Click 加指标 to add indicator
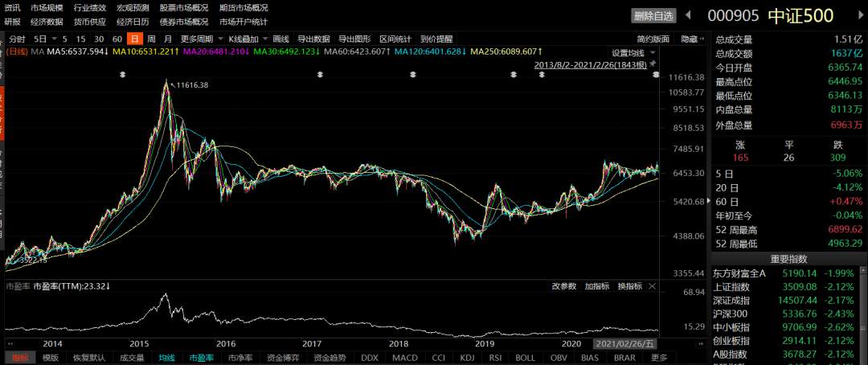The image size is (868, 365). pyautogui.click(x=596, y=286)
